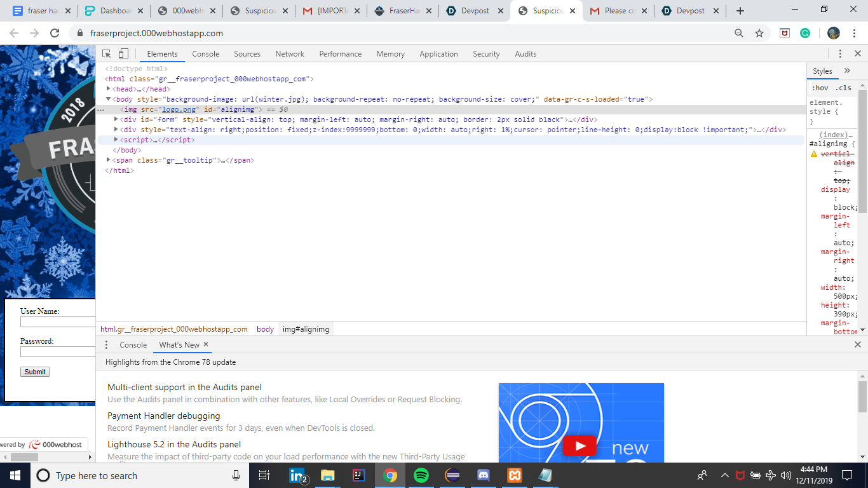
Task: Open the Chrome three-dot main menu
Action: point(854,33)
